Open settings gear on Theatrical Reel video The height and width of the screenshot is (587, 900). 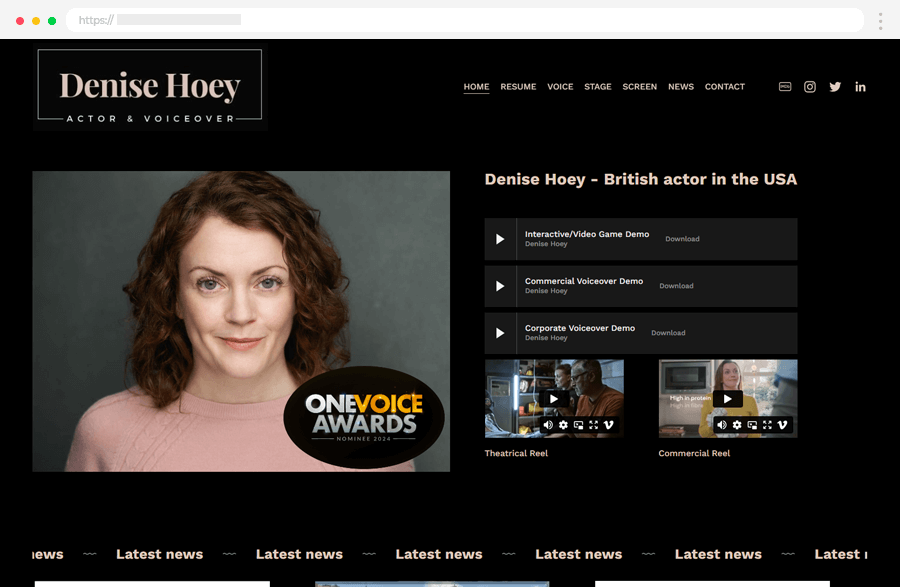pyautogui.click(x=563, y=425)
